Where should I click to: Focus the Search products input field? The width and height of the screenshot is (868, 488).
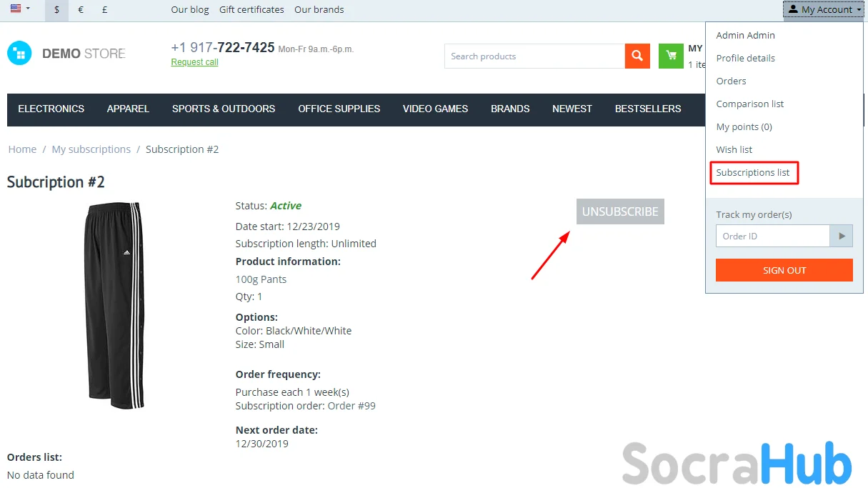(x=534, y=56)
